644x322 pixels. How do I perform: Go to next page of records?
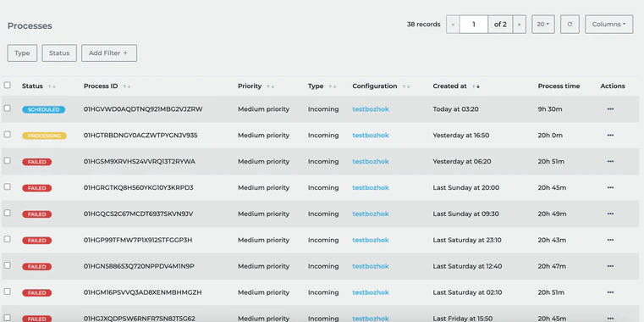point(519,25)
